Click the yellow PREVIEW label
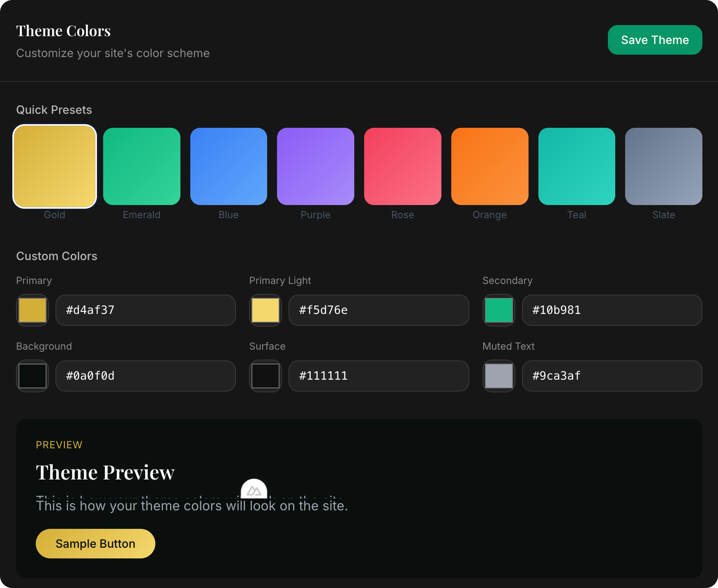This screenshot has height=588, width=718. pyautogui.click(x=59, y=445)
